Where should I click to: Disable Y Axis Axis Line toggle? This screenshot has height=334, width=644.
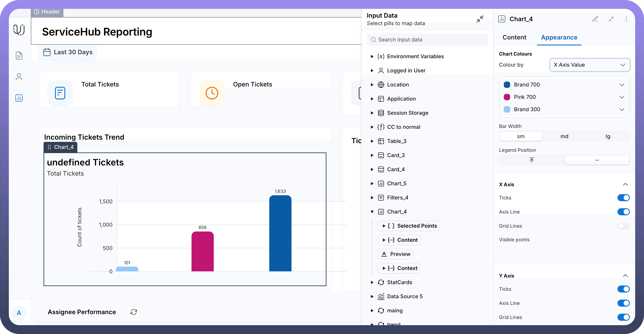pyautogui.click(x=623, y=303)
